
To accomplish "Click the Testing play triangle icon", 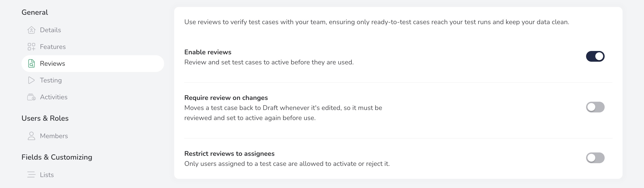I will 31,80.
